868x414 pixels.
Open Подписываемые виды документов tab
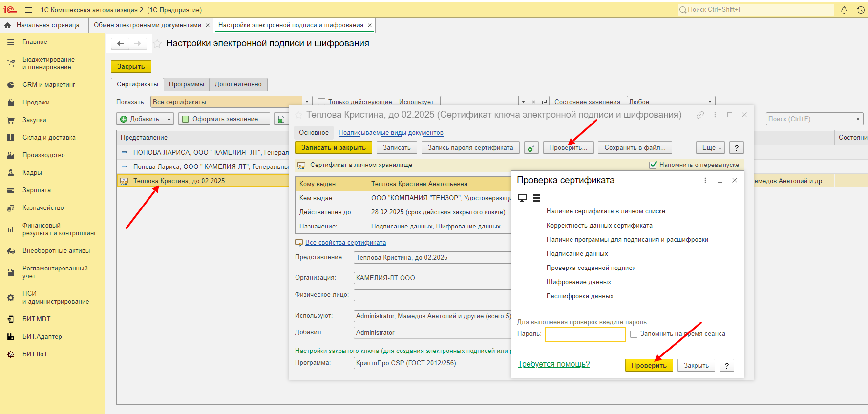pyautogui.click(x=391, y=133)
